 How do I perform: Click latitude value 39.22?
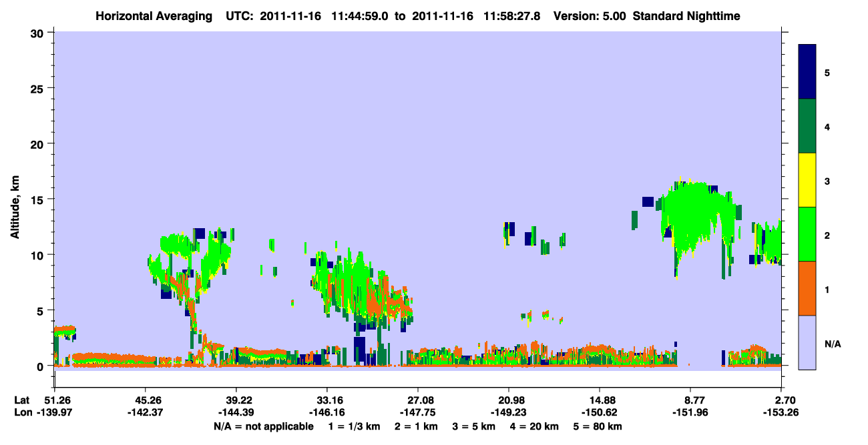click(x=236, y=400)
